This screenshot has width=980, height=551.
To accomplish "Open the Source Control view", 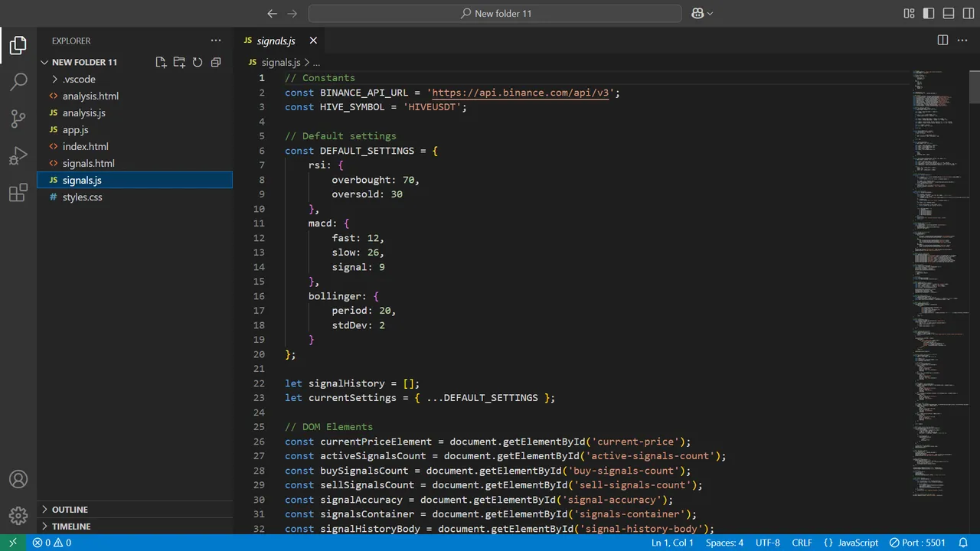I will (x=18, y=119).
